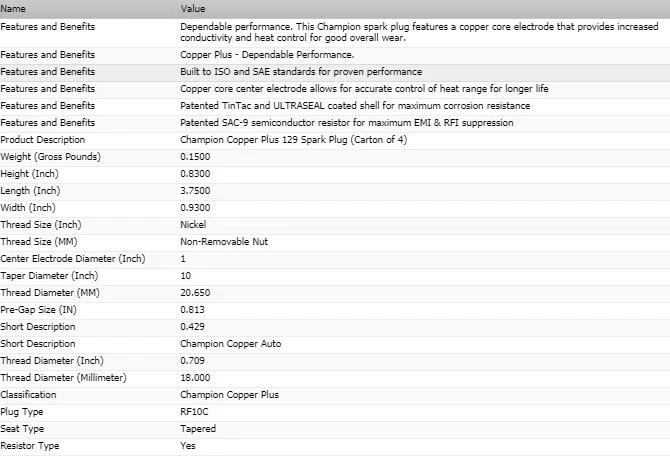Image resolution: width=670 pixels, height=456 pixels.
Task: Select the Center Electrode Diameter (Inch) row
Action: coord(335,259)
